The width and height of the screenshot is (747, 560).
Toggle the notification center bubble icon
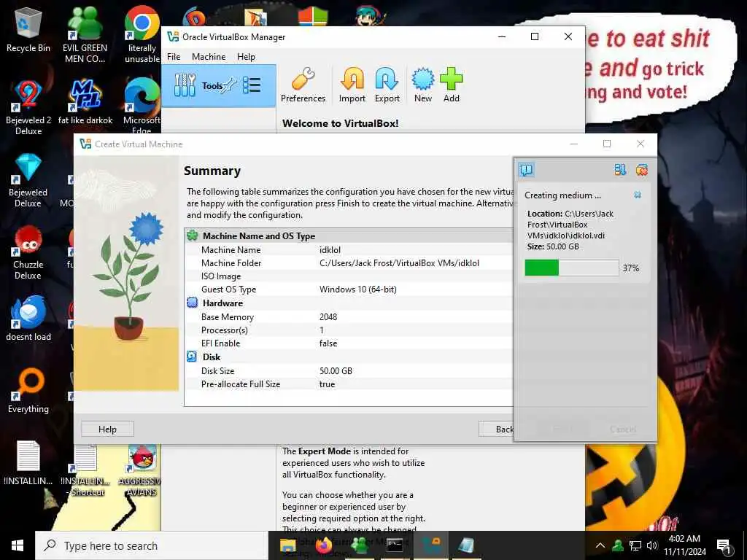point(527,170)
